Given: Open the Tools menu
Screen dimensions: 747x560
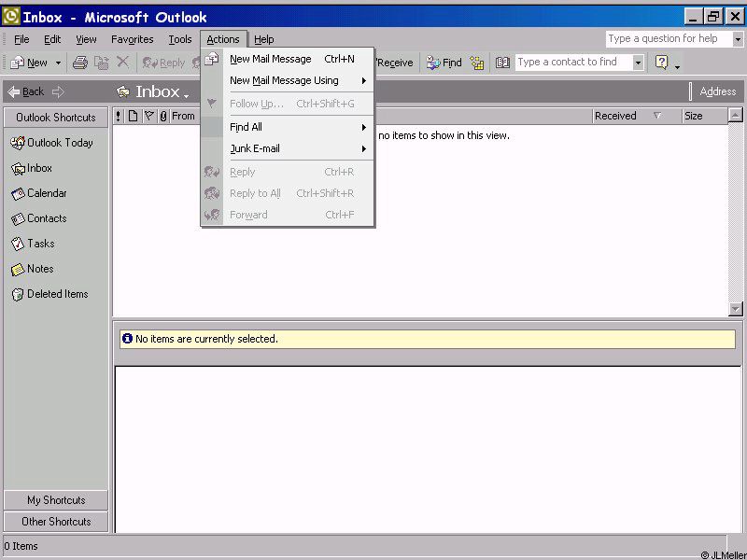Looking at the screenshot, I should click(179, 39).
